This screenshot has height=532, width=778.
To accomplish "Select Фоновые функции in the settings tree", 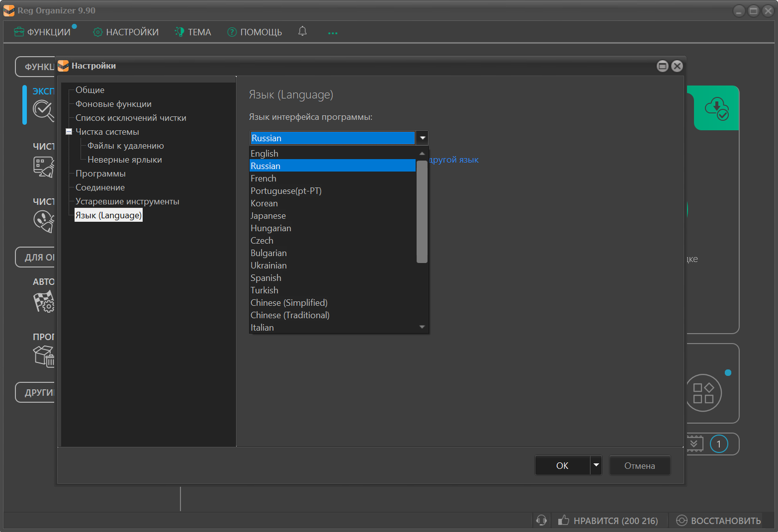I will pyautogui.click(x=113, y=104).
